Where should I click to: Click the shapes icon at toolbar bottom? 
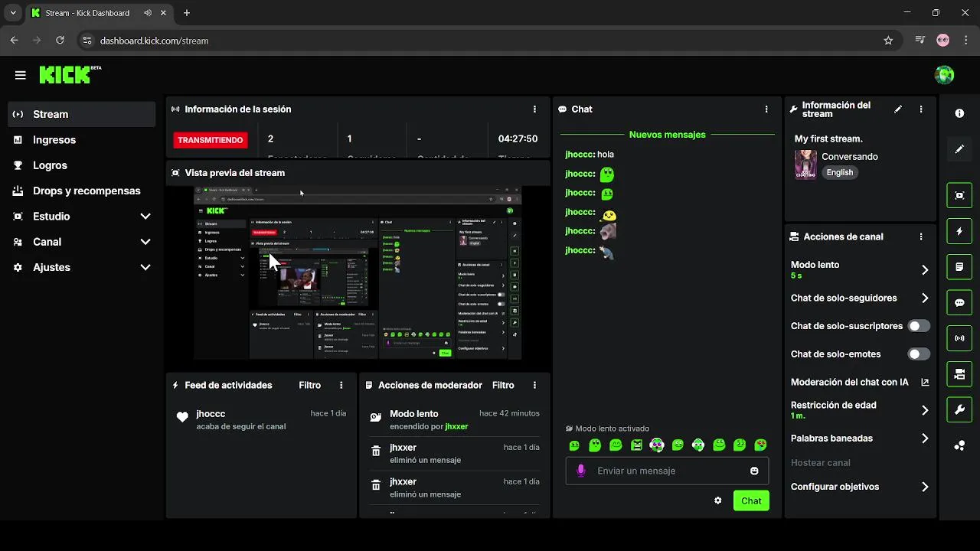[x=959, y=445]
